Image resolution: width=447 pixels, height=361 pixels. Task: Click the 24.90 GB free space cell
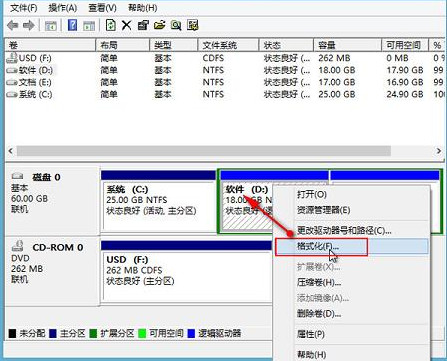[x=405, y=95]
